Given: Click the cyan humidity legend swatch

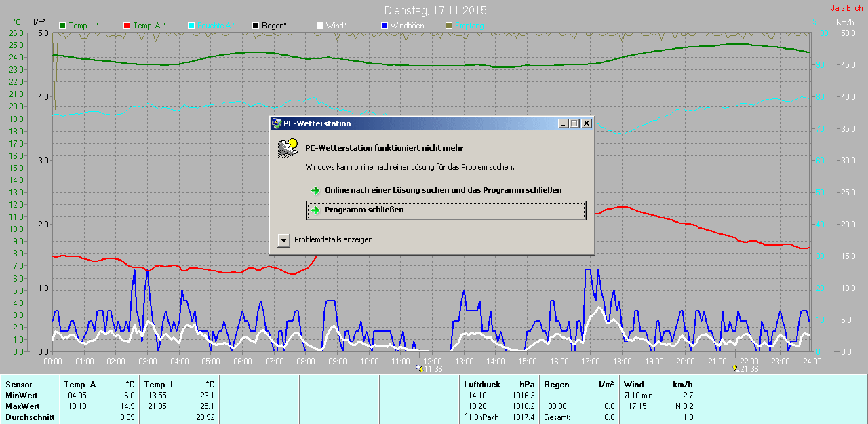Looking at the screenshot, I should 191,26.
